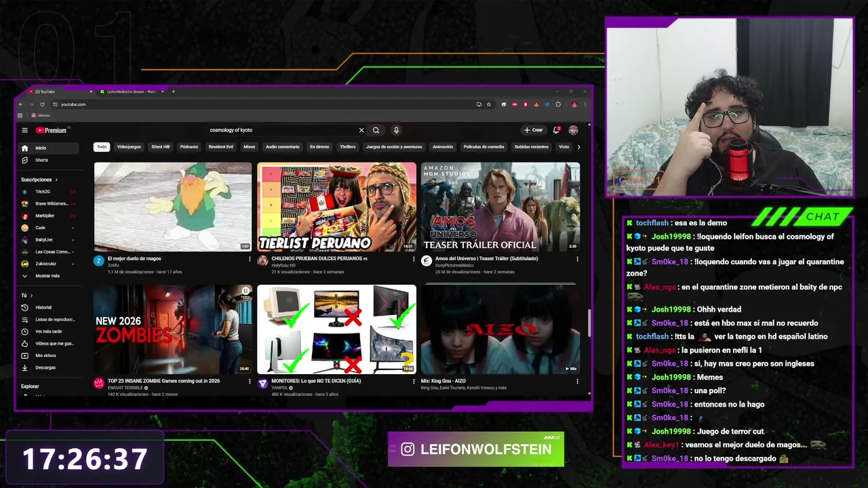The image size is (868, 488).
Task: Open the apps grid in the bookmarks bar
Action: pyautogui.click(x=20, y=115)
